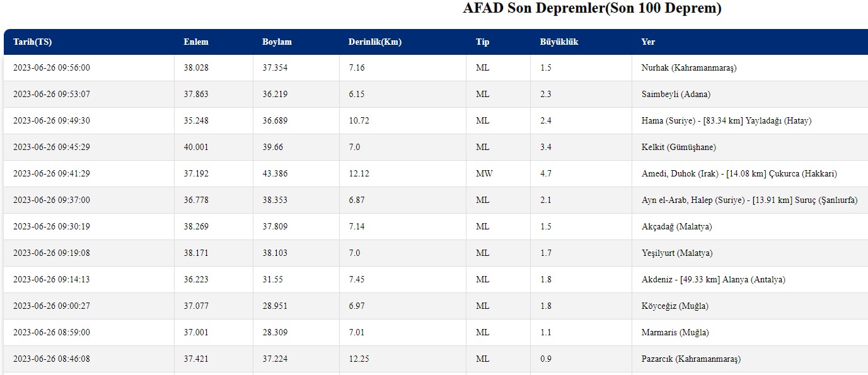This screenshot has width=868, height=375.
Task: Click the Tarih(TS) column header
Action: point(32,42)
